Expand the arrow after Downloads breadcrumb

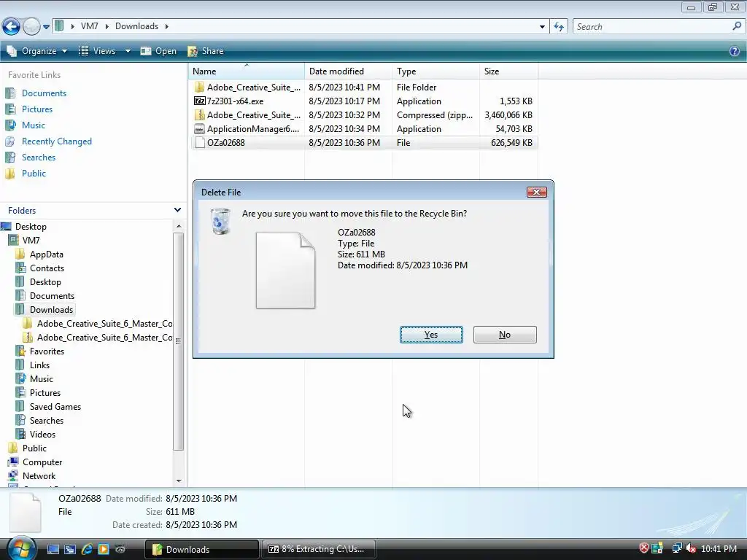click(x=167, y=26)
